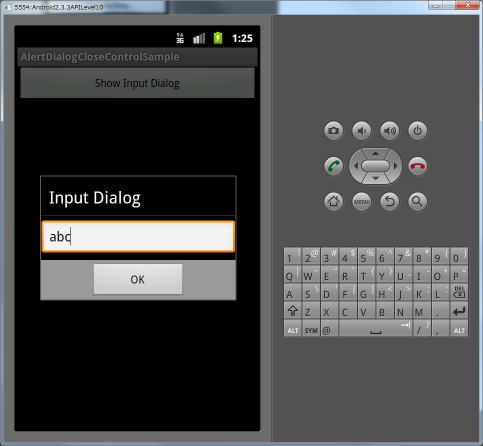Click the emulator search magnifier button
Screen dimensions: 483x446
(x=418, y=201)
